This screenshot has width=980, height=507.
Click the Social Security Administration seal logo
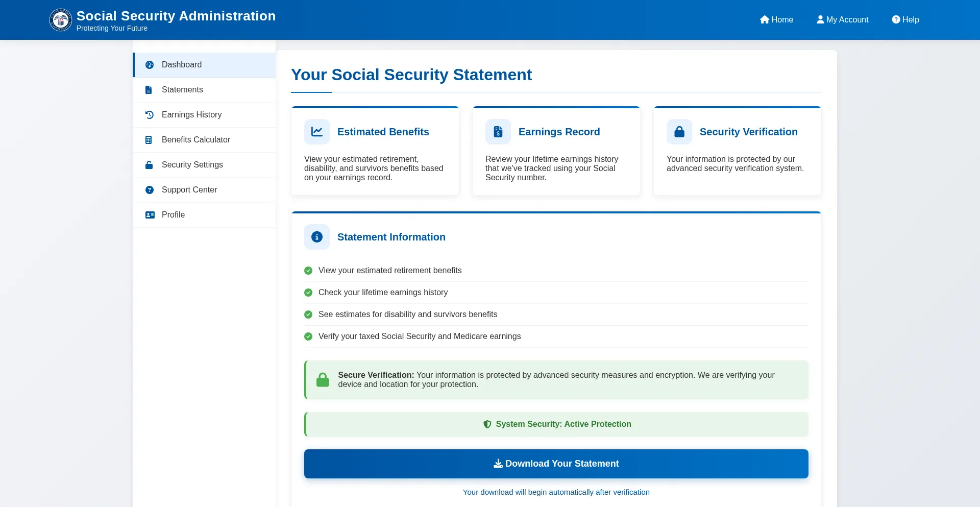click(x=61, y=20)
